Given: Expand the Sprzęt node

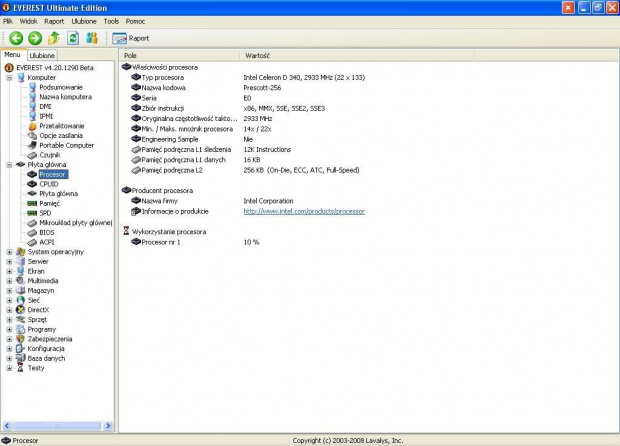Looking at the screenshot, I should click(9, 319).
